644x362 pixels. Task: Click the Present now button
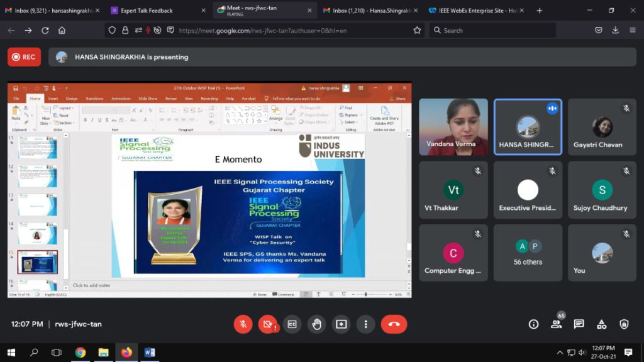pyautogui.click(x=341, y=324)
